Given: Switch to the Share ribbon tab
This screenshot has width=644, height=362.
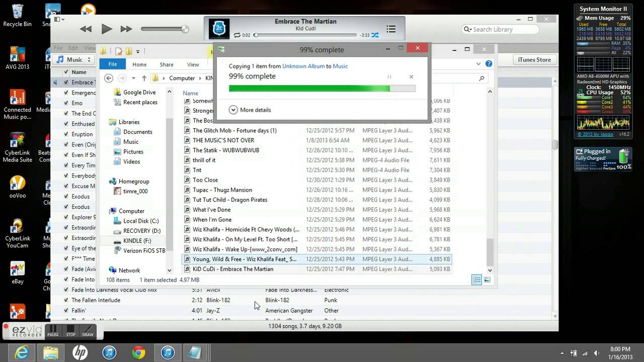Looking at the screenshot, I should (x=167, y=64).
